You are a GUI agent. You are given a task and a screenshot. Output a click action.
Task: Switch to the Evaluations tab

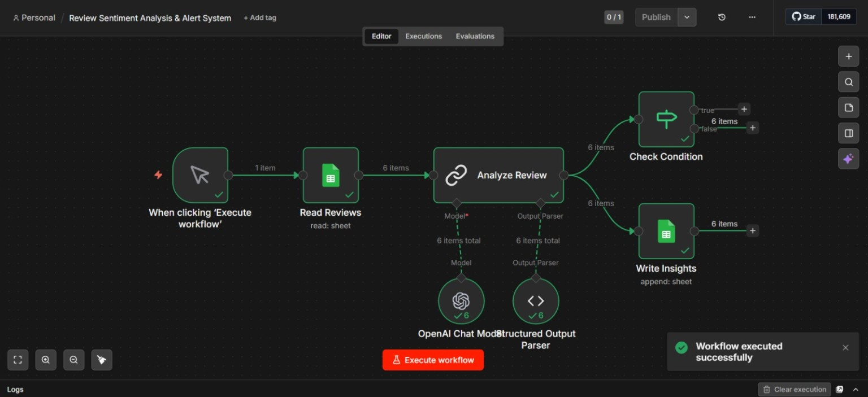coord(475,36)
